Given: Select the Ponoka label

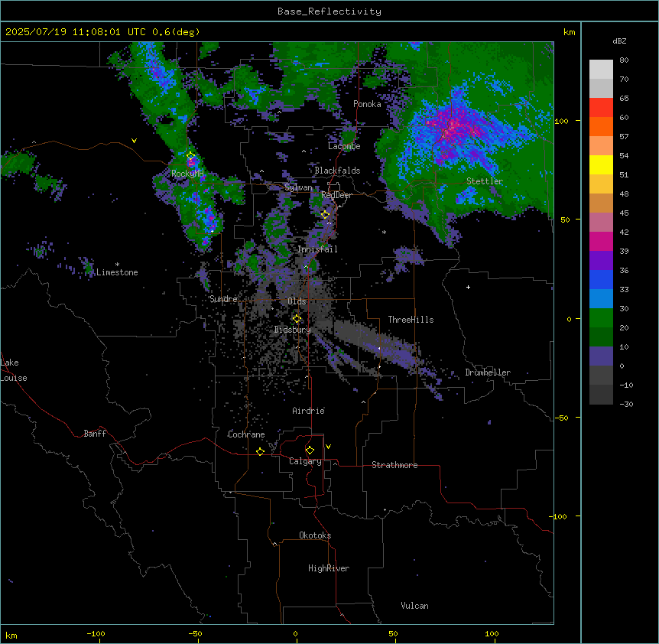Looking at the screenshot, I should 367,104.
